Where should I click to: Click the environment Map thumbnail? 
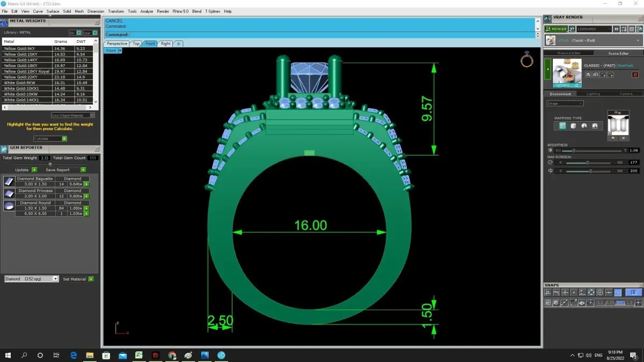click(618, 125)
